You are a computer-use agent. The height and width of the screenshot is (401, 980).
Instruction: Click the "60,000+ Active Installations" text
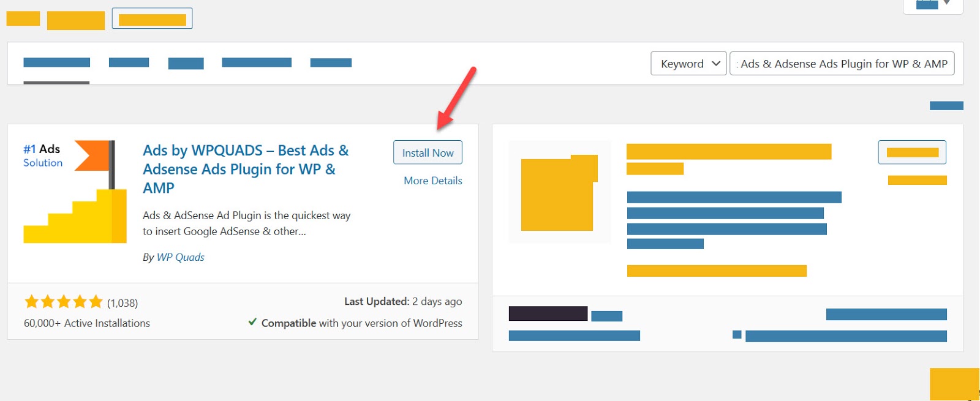pos(87,323)
